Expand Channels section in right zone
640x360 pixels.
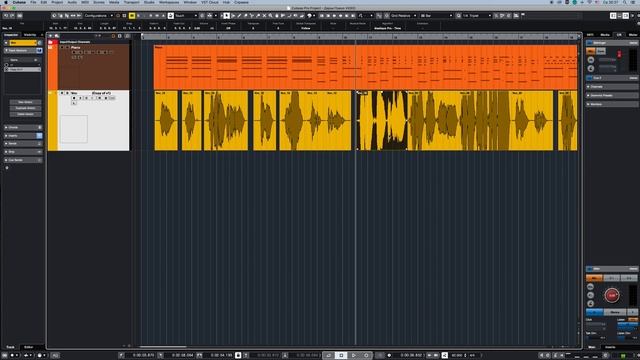[612, 87]
